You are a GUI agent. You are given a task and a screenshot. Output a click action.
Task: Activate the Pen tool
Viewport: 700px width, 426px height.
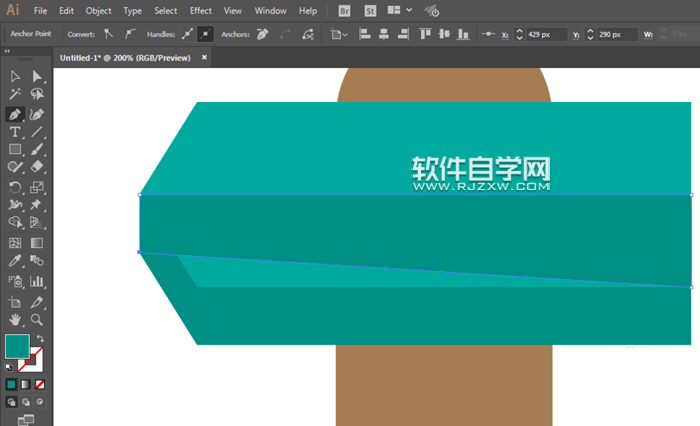click(x=15, y=114)
